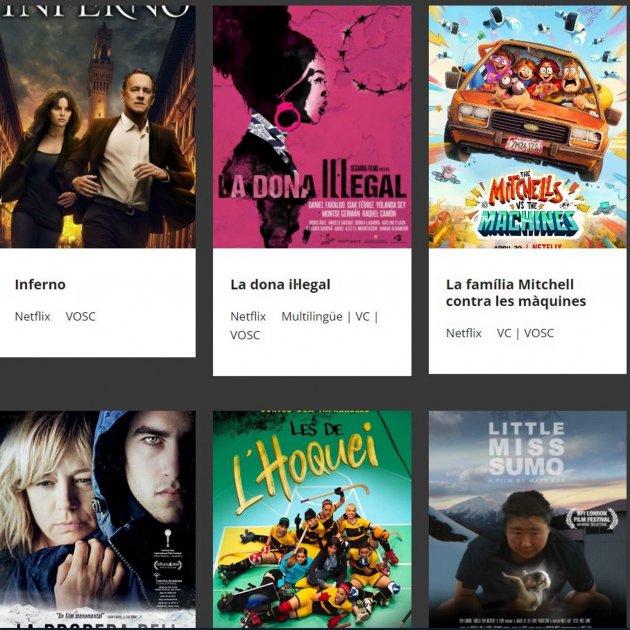Select Netflix label under La dona il·legal
This screenshot has height=630, width=630.
click(x=248, y=317)
